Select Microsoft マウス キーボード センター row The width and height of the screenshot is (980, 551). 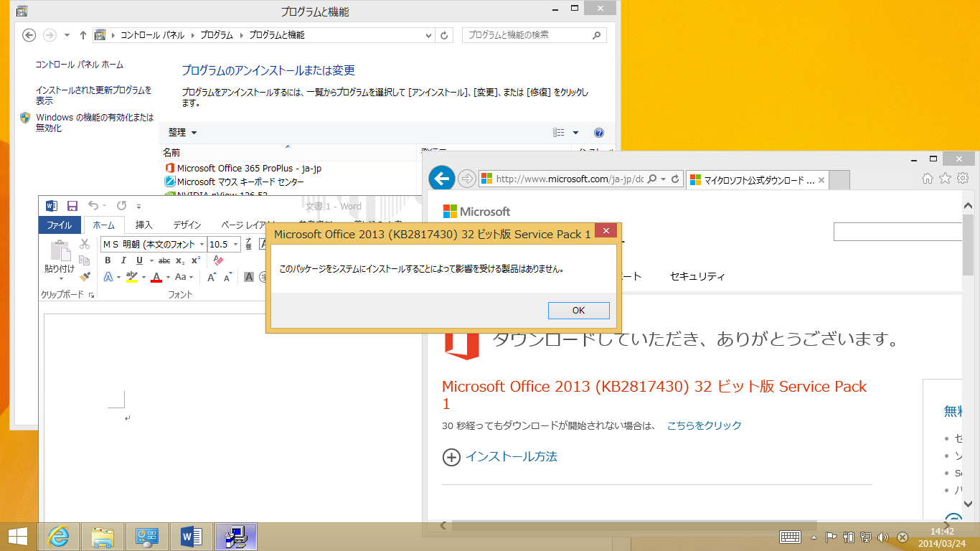click(235, 182)
